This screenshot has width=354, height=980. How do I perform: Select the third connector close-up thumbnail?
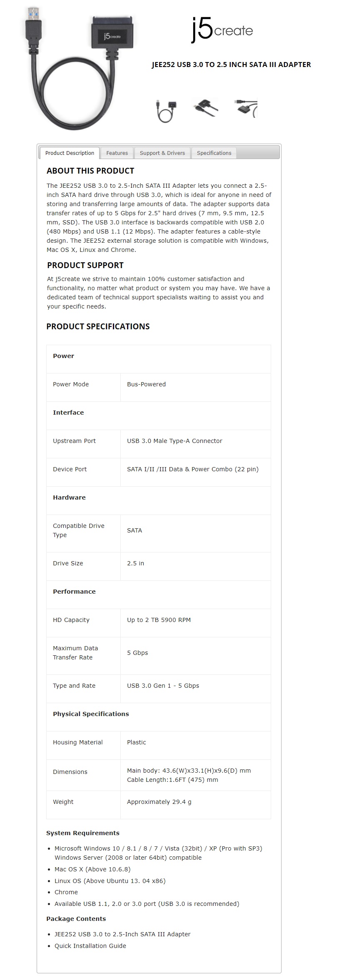tap(246, 108)
